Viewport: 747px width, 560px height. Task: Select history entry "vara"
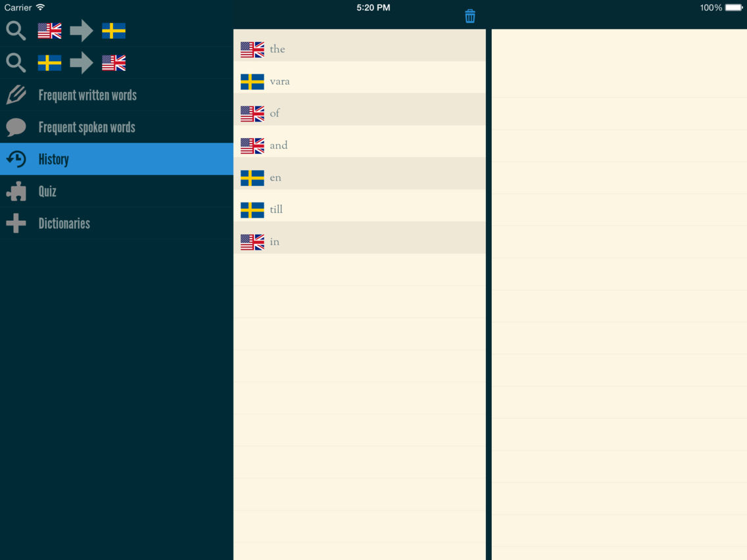360,78
